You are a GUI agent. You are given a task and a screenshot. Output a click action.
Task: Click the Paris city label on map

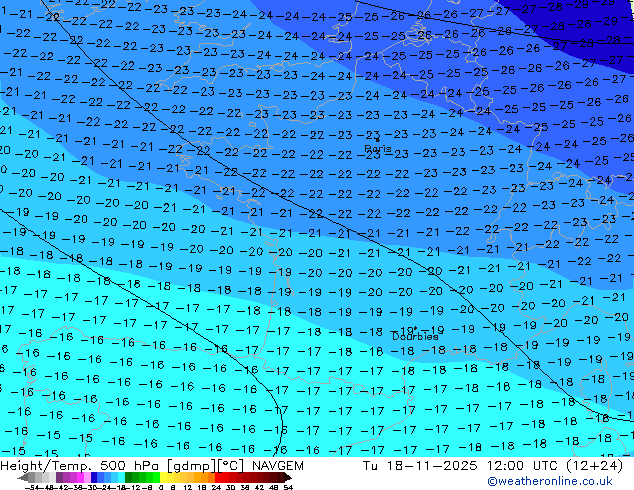[378, 148]
